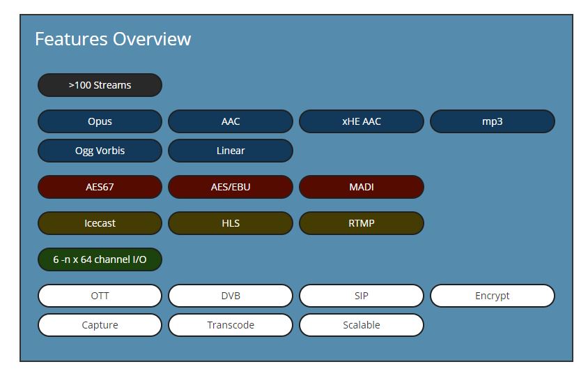Click the Ogg Vorbis button
Viewport: 588px width, 385px height.
point(100,151)
